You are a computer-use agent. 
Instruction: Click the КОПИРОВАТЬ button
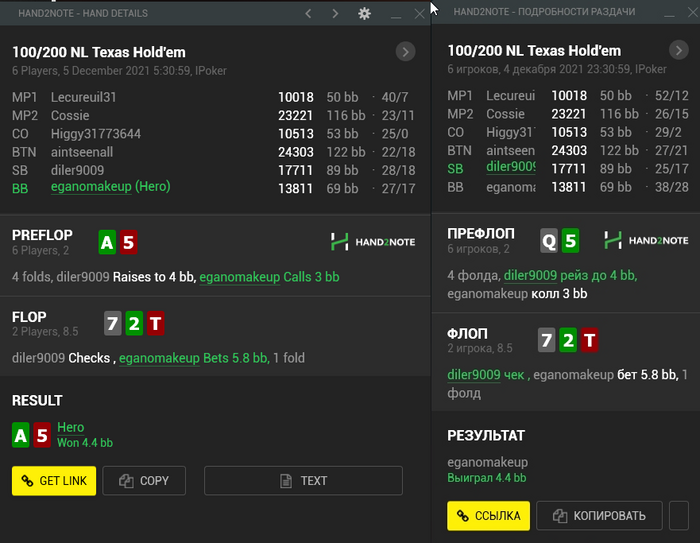click(599, 516)
